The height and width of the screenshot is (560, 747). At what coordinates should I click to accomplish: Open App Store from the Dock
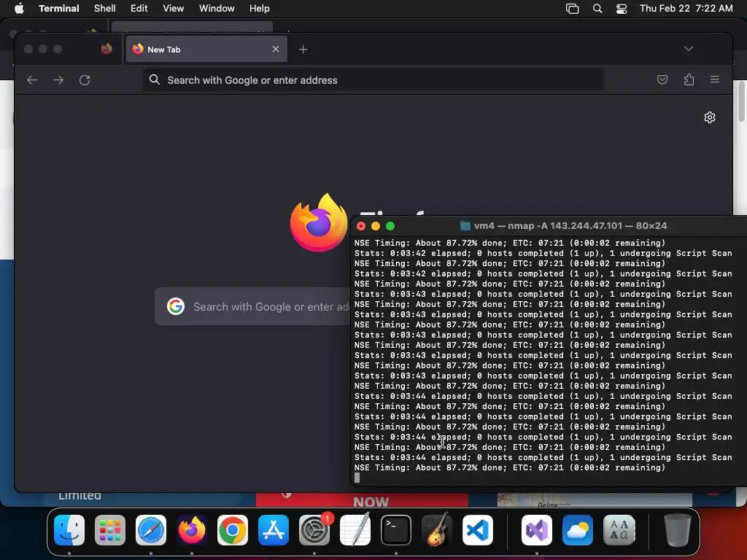click(274, 530)
